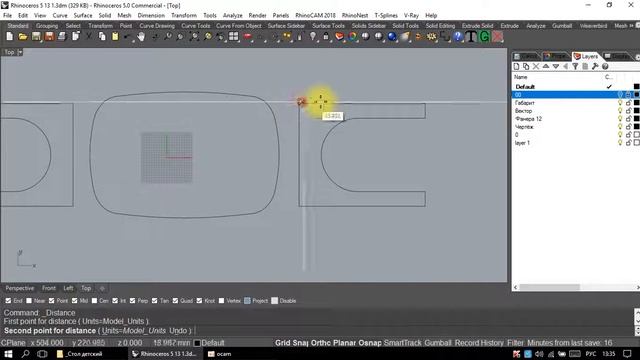Image resolution: width=640 pixels, height=360 pixels.
Task: Click Units=Model_Units option in command prompt
Action: pos(134,331)
